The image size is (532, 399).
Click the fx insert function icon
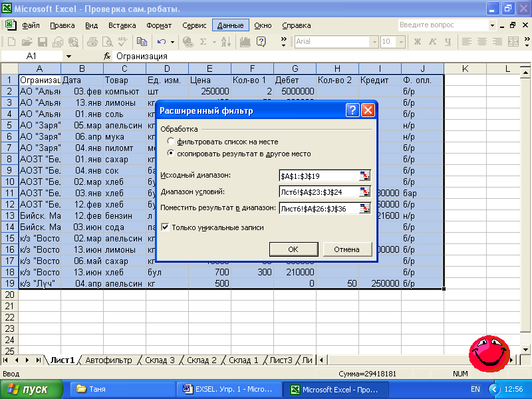click(x=107, y=56)
